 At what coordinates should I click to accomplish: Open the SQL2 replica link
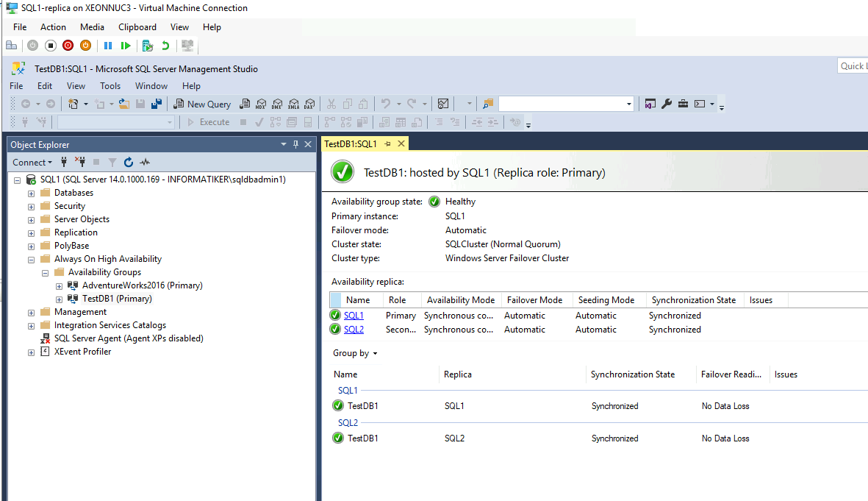[354, 329]
